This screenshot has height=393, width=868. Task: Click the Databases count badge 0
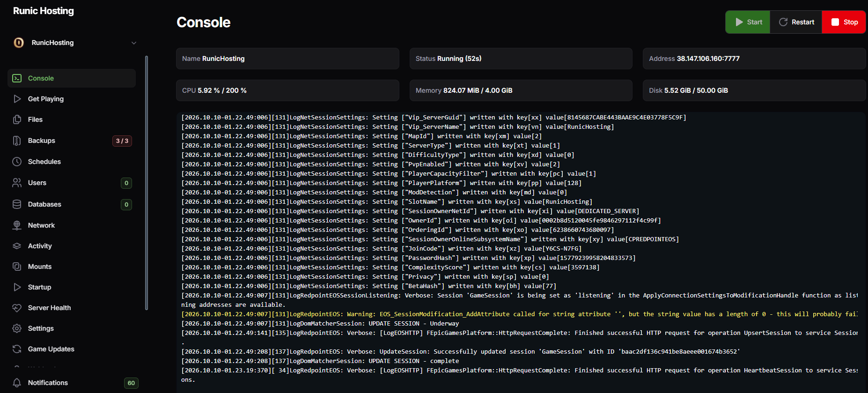click(x=126, y=205)
